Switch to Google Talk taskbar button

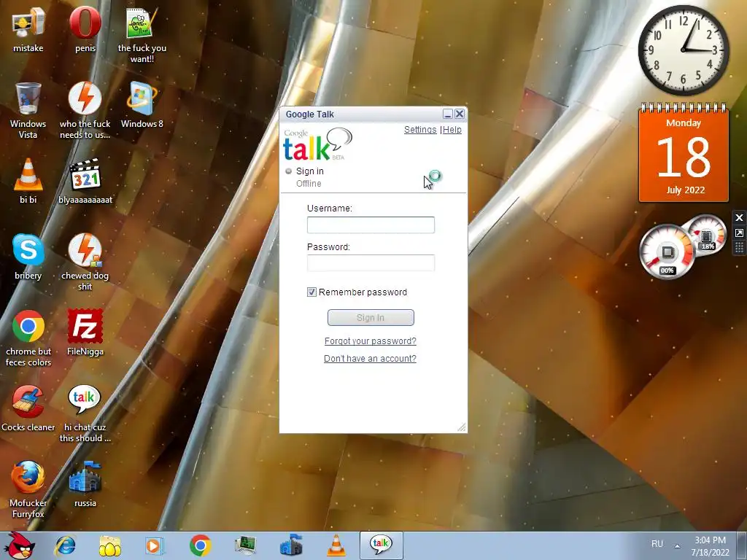click(x=381, y=545)
